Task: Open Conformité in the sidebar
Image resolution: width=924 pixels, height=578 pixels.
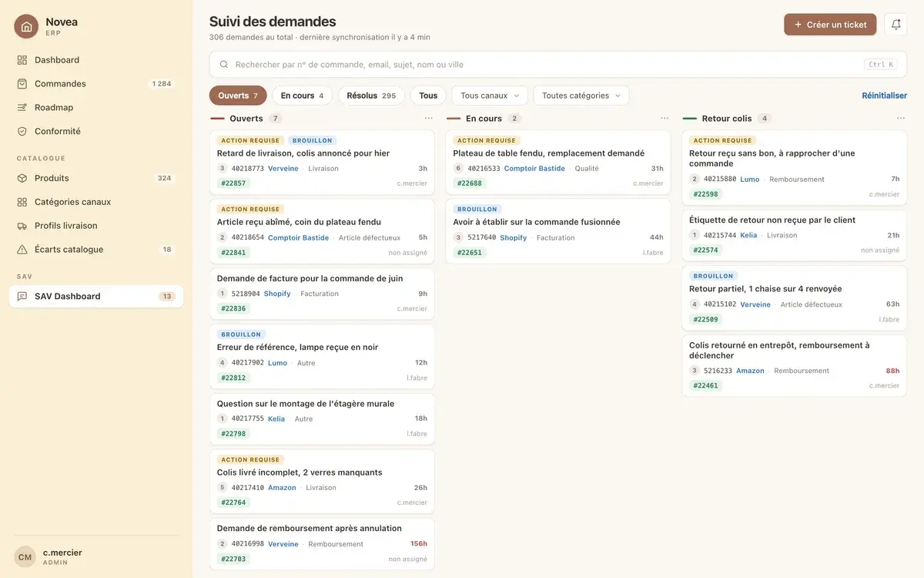Action: click(x=96, y=132)
